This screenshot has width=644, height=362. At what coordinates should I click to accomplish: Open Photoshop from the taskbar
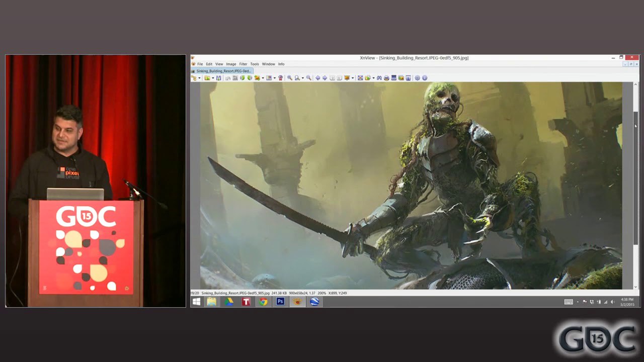(x=280, y=302)
